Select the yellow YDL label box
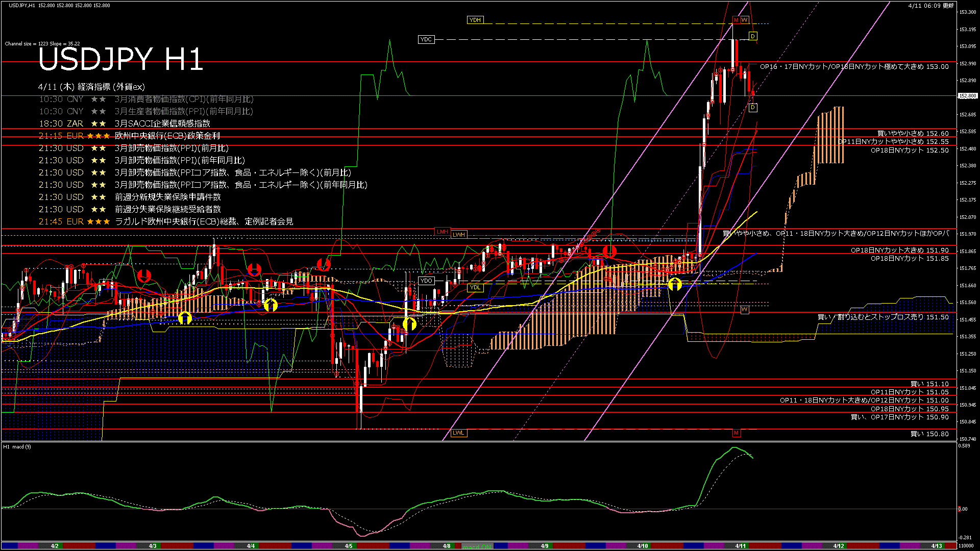 click(475, 287)
